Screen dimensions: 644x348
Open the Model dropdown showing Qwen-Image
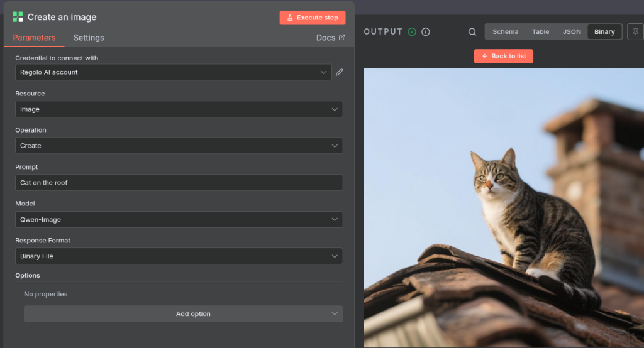[x=179, y=220]
